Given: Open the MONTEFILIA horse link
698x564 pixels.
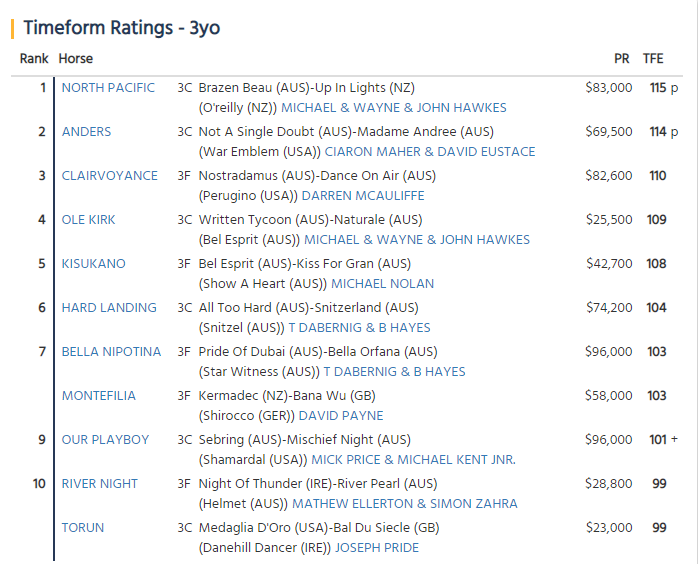Looking at the screenshot, I should coord(98,396).
